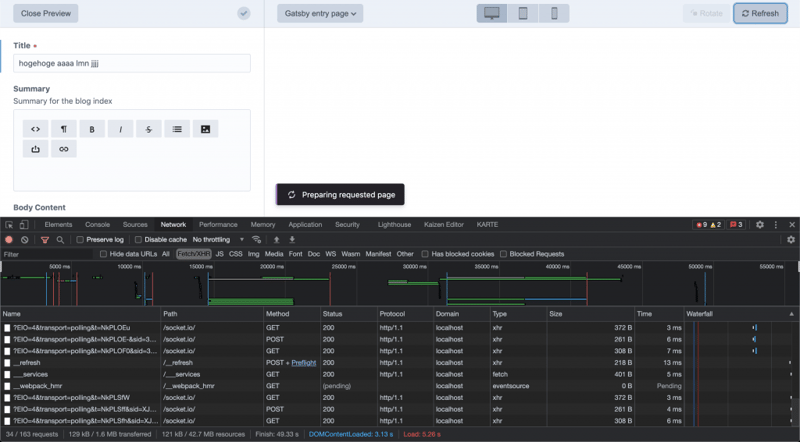Insert image using the picture icon
This screenshot has height=442, width=800.
(x=205, y=129)
